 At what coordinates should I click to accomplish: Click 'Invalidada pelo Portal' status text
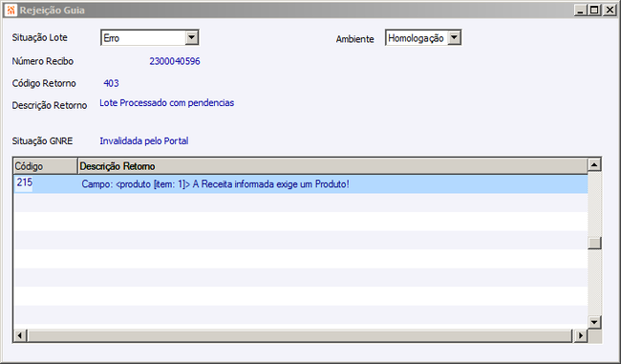pyautogui.click(x=143, y=141)
